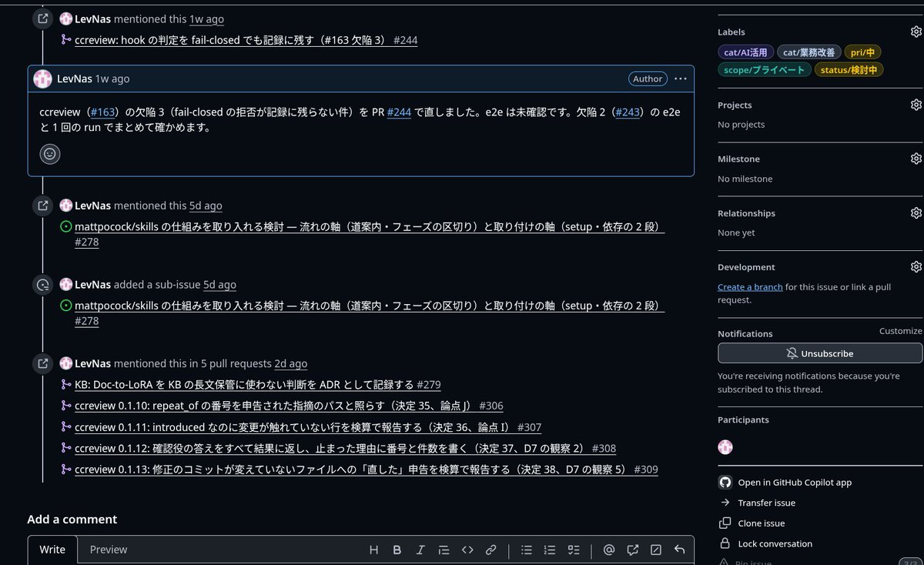924x565 pixels.
Task: Open the Relationships gear settings
Action: pos(916,212)
